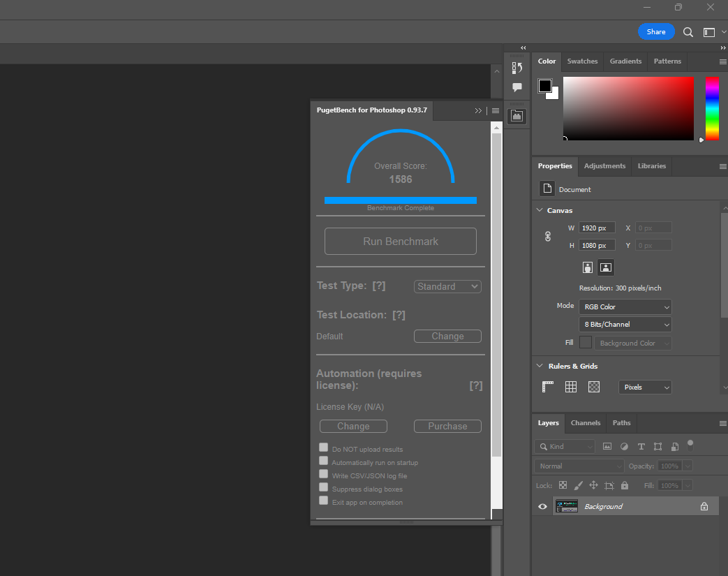
Task: Click the Search magnifier icon beside Share
Action: [688, 32]
